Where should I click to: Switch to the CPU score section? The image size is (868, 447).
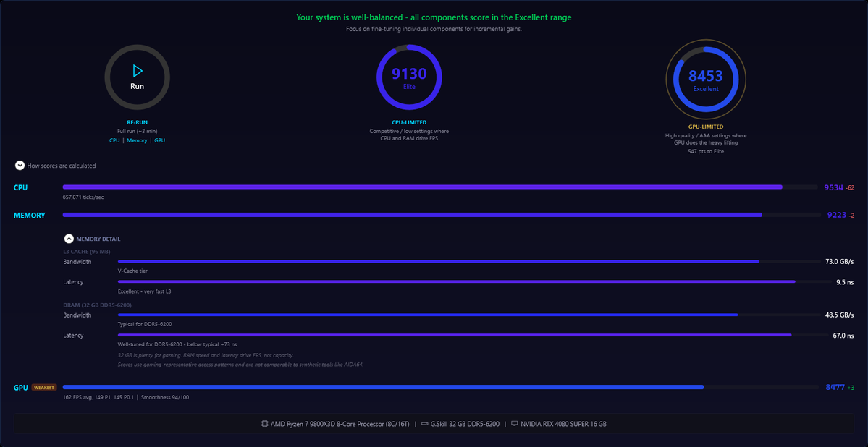coord(20,187)
